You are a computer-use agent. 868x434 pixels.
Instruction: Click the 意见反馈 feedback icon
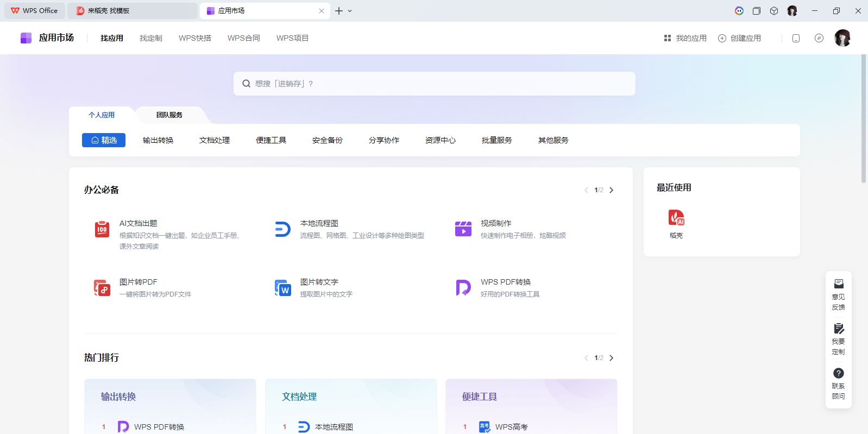tap(838, 284)
